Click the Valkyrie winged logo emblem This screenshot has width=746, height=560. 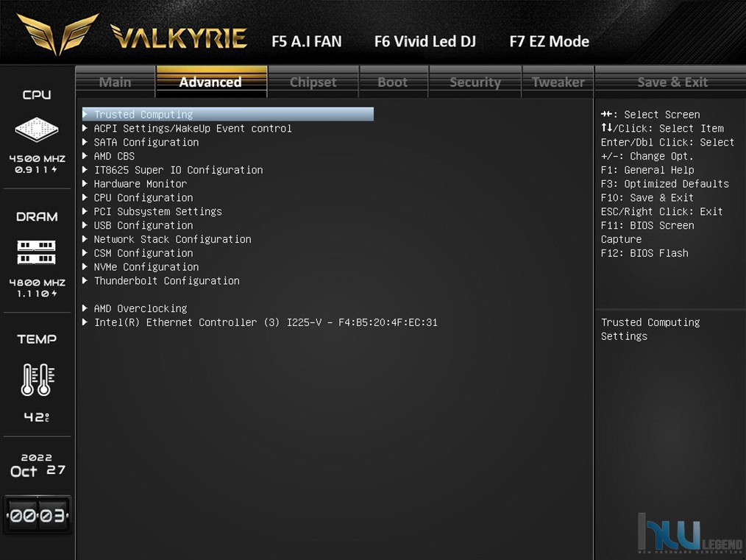pyautogui.click(x=57, y=33)
